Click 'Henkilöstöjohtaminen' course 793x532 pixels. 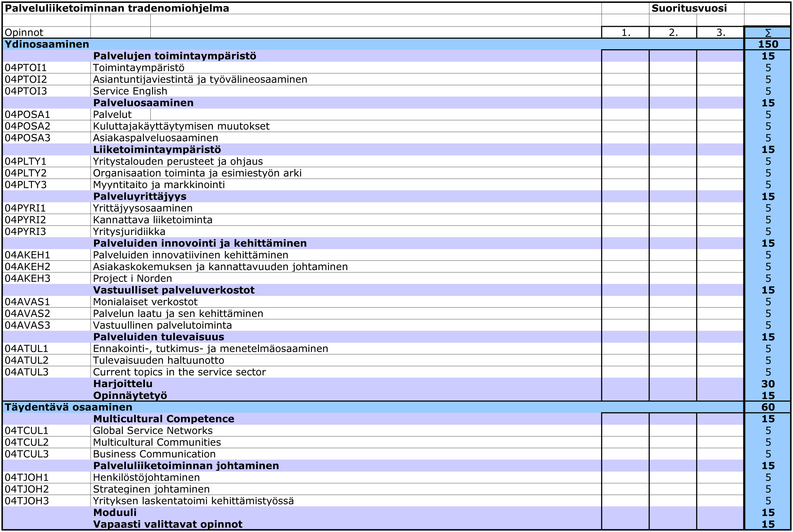(x=146, y=478)
